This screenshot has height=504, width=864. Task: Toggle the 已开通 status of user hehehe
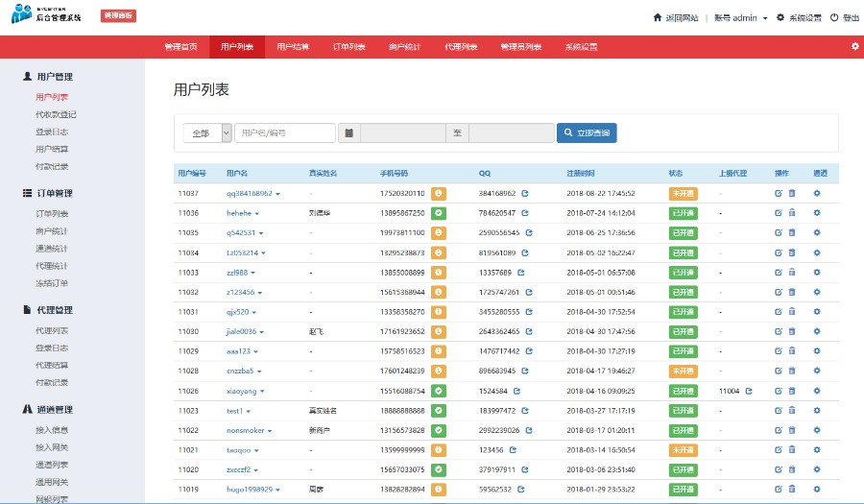click(x=683, y=213)
